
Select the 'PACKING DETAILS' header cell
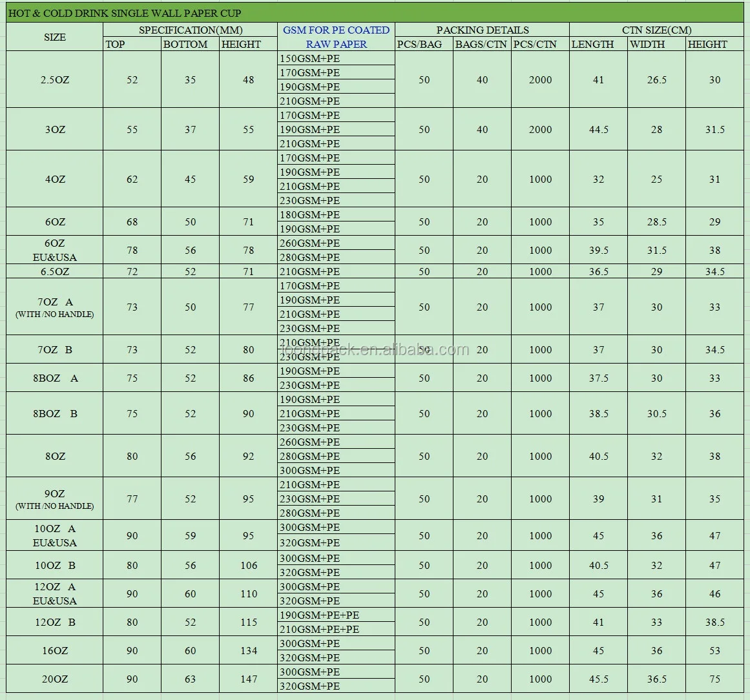coord(482,30)
